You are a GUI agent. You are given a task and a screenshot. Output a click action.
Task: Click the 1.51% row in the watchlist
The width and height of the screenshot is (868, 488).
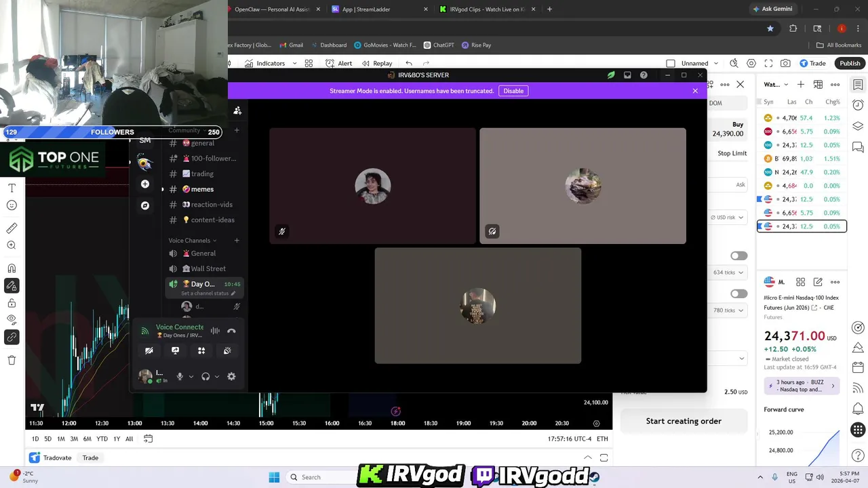tap(802, 159)
